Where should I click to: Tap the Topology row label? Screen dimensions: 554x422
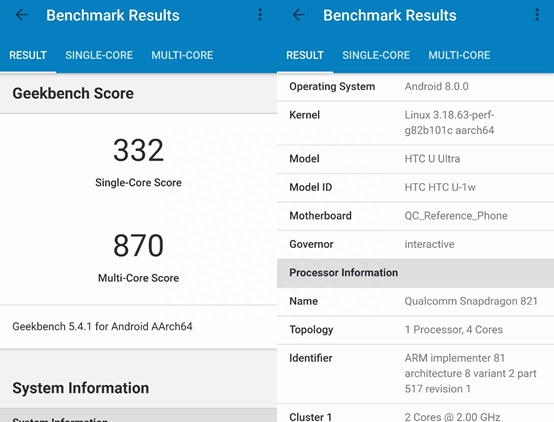click(x=311, y=330)
